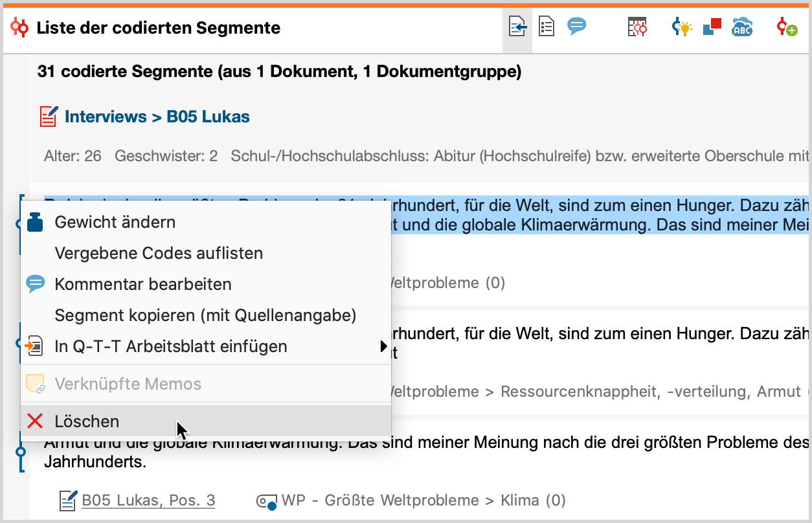The height and width of the screenshot is (523, 812).
Task: Click the speech bubble icon beside Kommentar bearbeiten
Action: click(x=35, y=284)
